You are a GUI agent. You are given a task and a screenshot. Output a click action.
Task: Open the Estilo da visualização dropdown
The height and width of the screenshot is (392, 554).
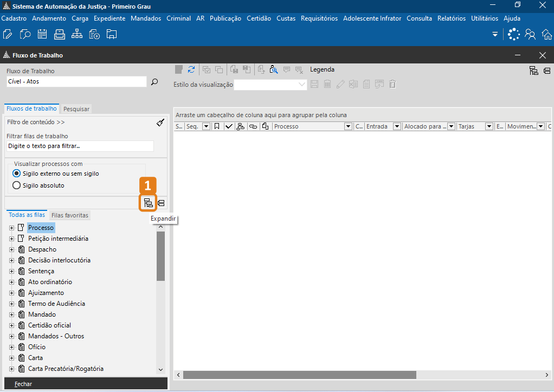pos(302,85)
